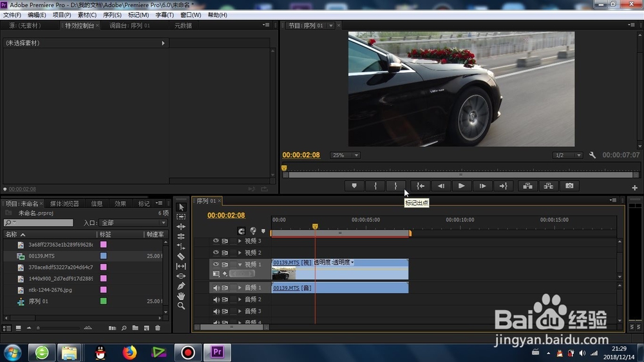This screenshot has height=362, width=644.
Task: Switch project panel to list view
Action: tap(6, 328)
